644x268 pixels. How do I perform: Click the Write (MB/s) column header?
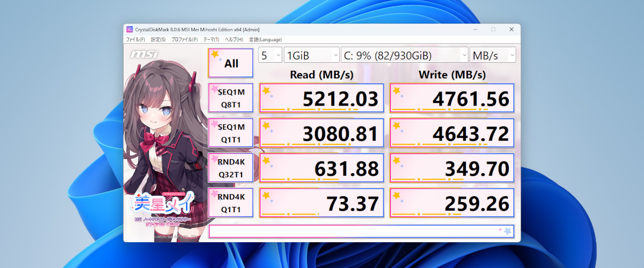(x=452, y=74)
